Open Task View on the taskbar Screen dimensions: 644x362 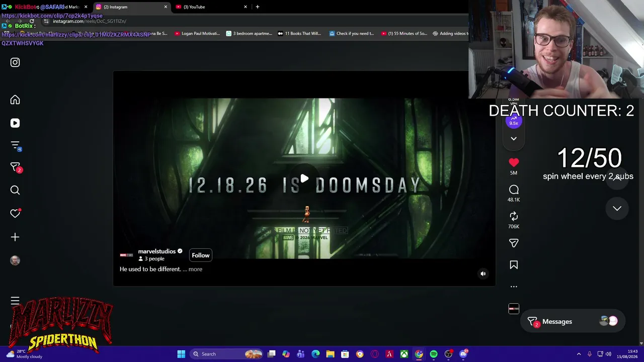[272, 354]
